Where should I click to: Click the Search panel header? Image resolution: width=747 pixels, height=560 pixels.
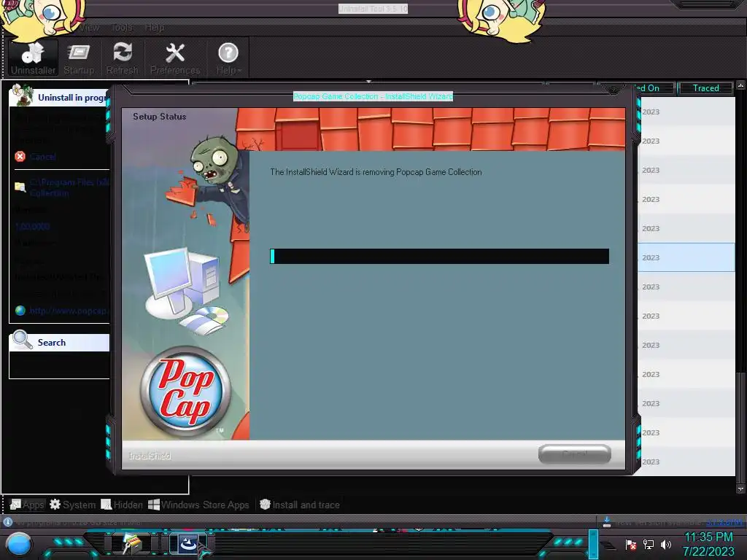[x=59, y=343]
